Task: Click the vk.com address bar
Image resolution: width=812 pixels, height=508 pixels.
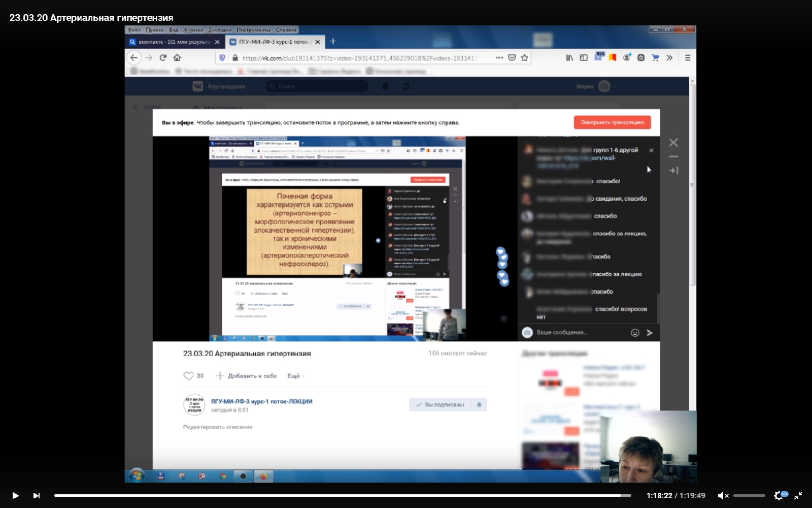Action: [x=359, y=58]
